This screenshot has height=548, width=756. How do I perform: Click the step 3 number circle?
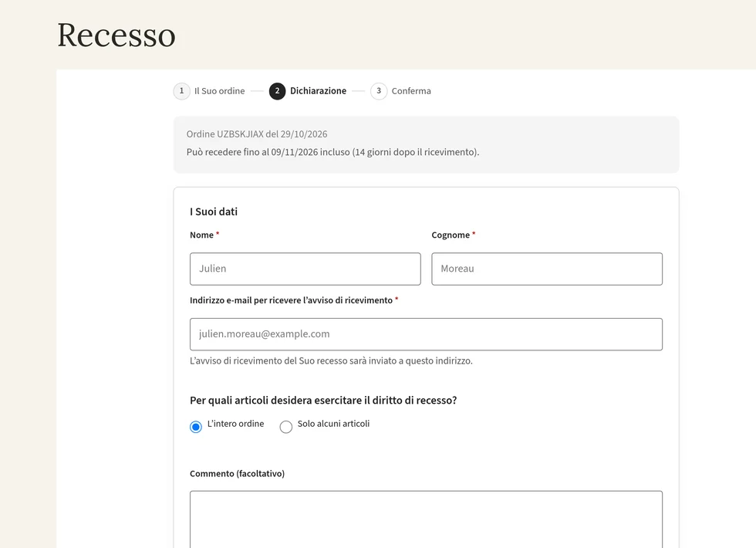pyautogui.click(x=379, y=91)
